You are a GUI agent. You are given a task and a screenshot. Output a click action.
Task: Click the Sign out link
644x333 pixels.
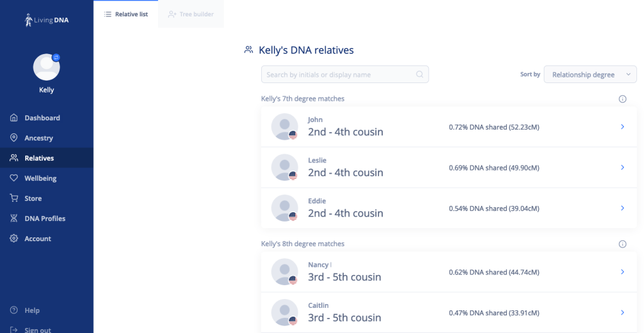(x=37, y=330)
